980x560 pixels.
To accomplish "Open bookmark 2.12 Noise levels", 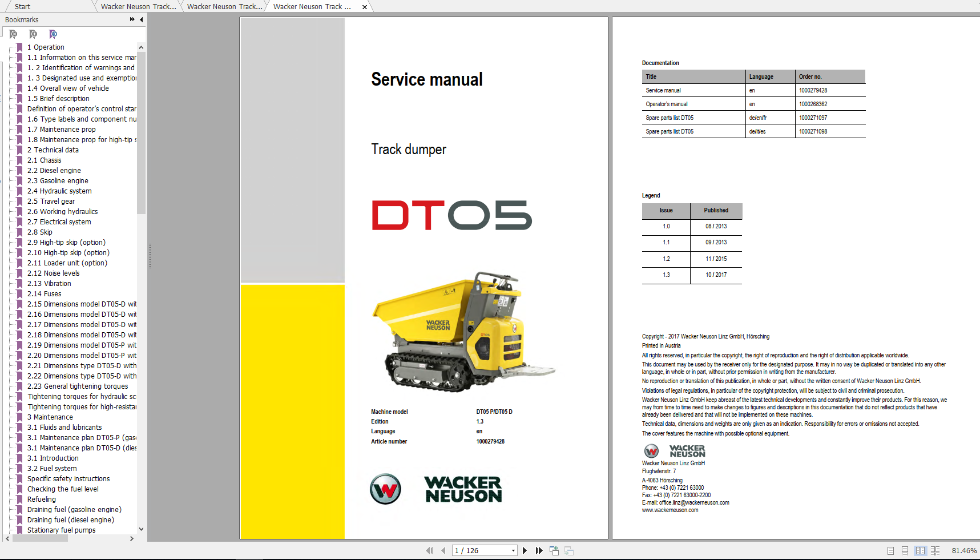I will point(54,273).
